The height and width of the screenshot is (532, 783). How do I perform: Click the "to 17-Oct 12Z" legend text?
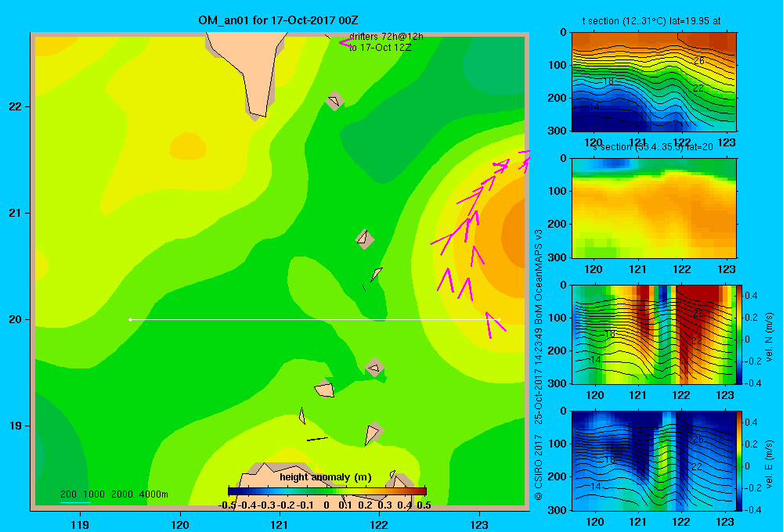click(x=380, y=48)
